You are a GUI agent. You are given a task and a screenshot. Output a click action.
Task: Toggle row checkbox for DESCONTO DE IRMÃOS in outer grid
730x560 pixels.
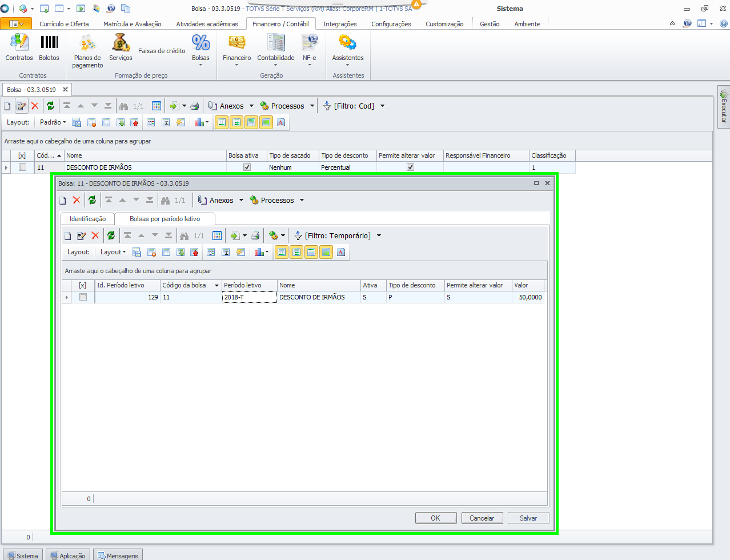[x=22, y=167]
